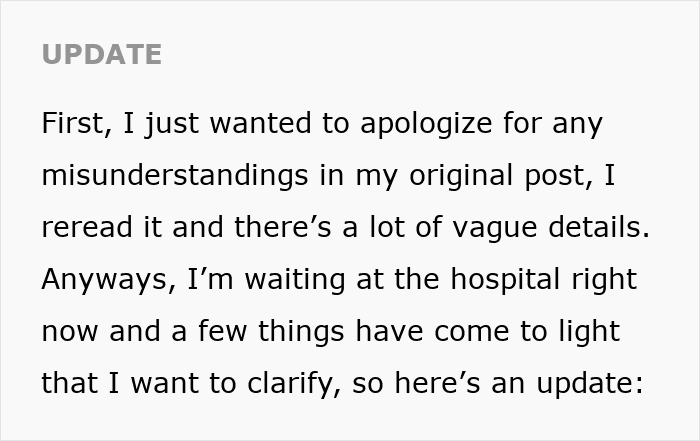Click the word "misunderstandings"
This screenshot has width=700, height=441.
click(175, 175)
